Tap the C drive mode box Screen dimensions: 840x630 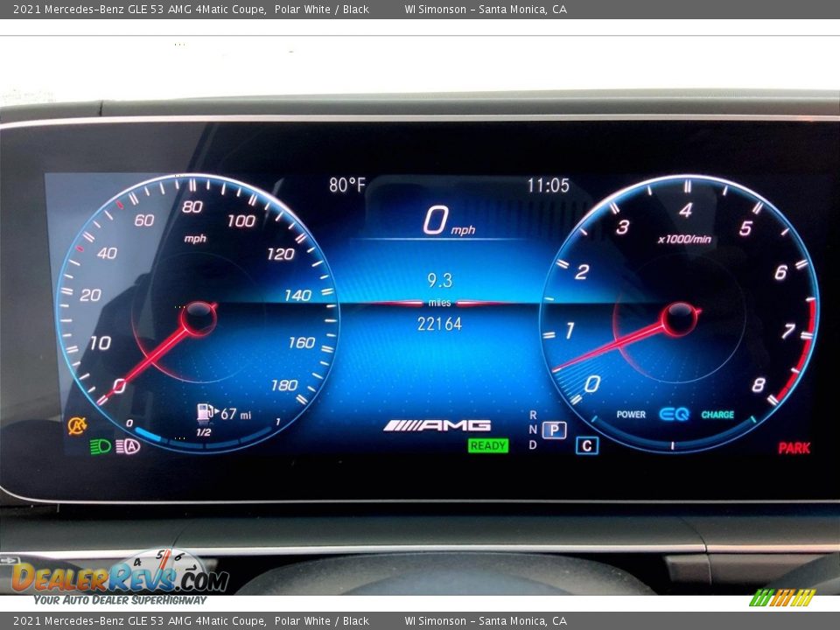[x=587, y=445]
